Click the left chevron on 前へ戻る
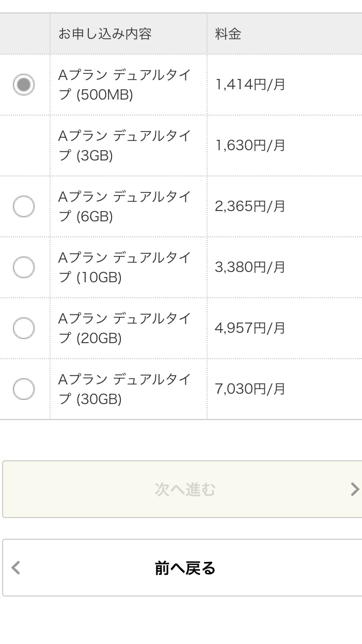Screen dimensions: 362x644 (x=17, y=568)
